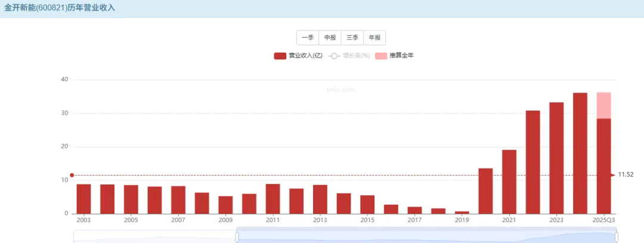Click the red arrow at the average line's end
Image resolution: width=644 pixels, height=243 pixels.
(613, 175)
